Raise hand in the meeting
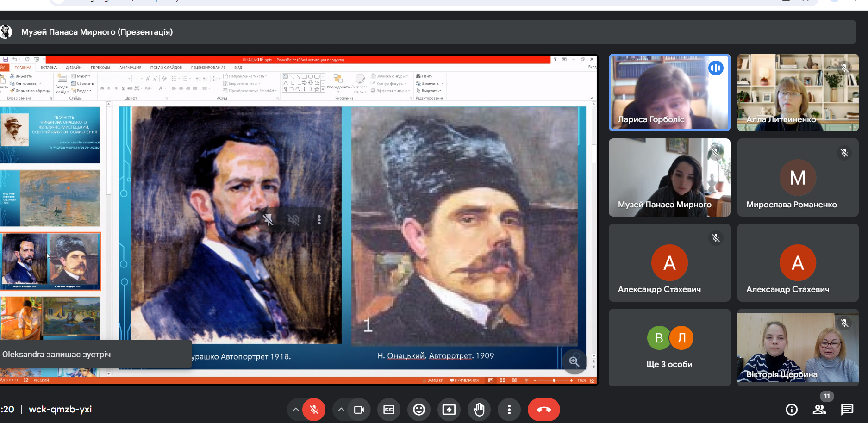This screenshot has height=423, width=868. [x=479, y=410]
